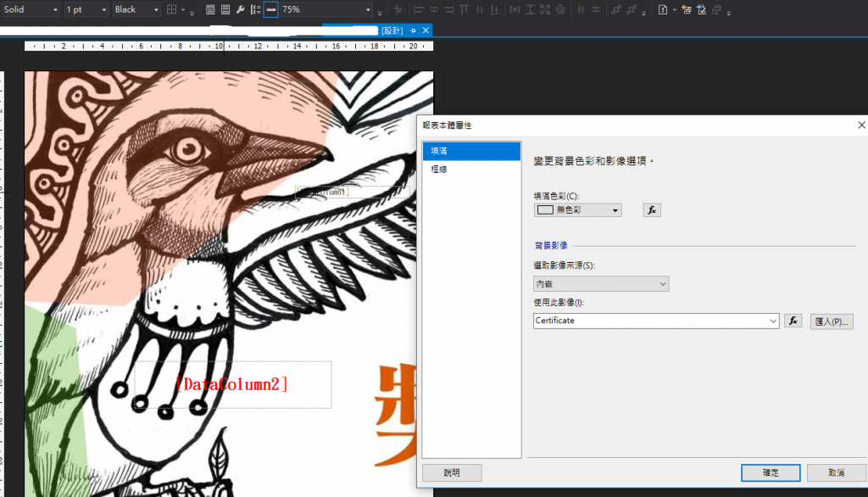868x497 pixels.
Task: Click the Align Bottoms icon
Action: [494, 9]
